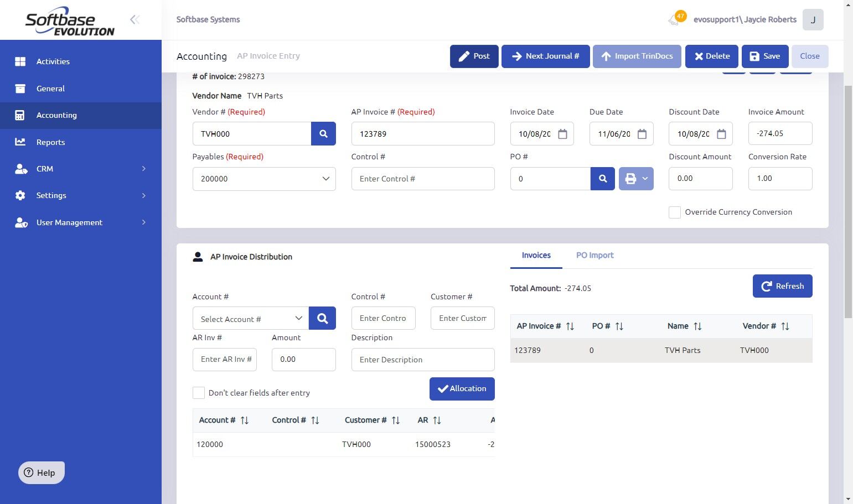Collapse the sidebar with double chevron icon
Image resolution: width=853 pixels, height=504 pixels.
coord(135,20)
